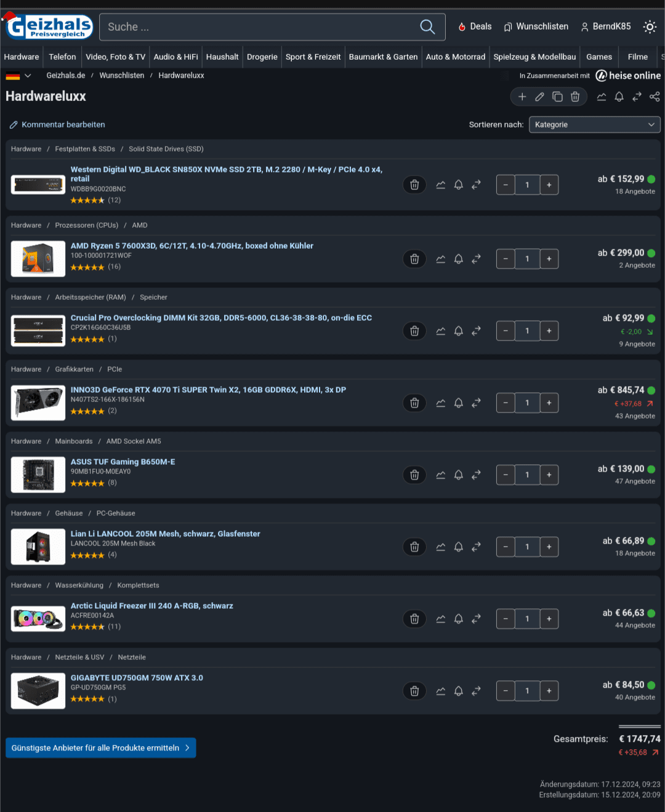Toggle light/dark theme sun icon
Viewport: 665px width, 812px height.
point(650,26)
